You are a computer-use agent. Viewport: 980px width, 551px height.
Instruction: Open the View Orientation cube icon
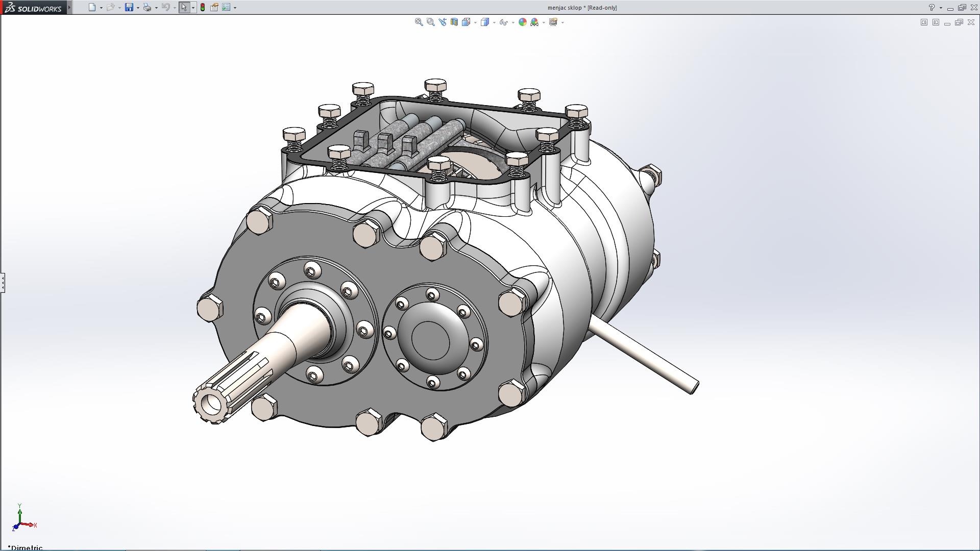pos(466,22)
